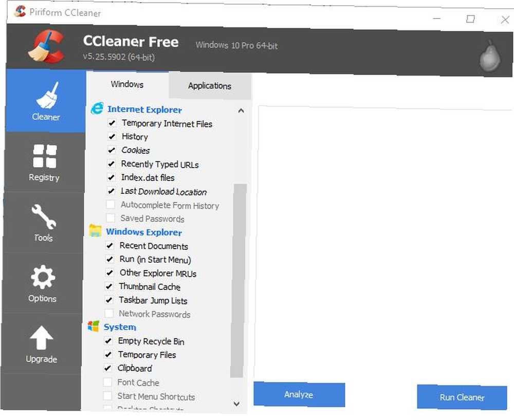Uncheck Index.dat files
Screen dimensions: 514x420
pyautogui.click(x=111, y=177)
